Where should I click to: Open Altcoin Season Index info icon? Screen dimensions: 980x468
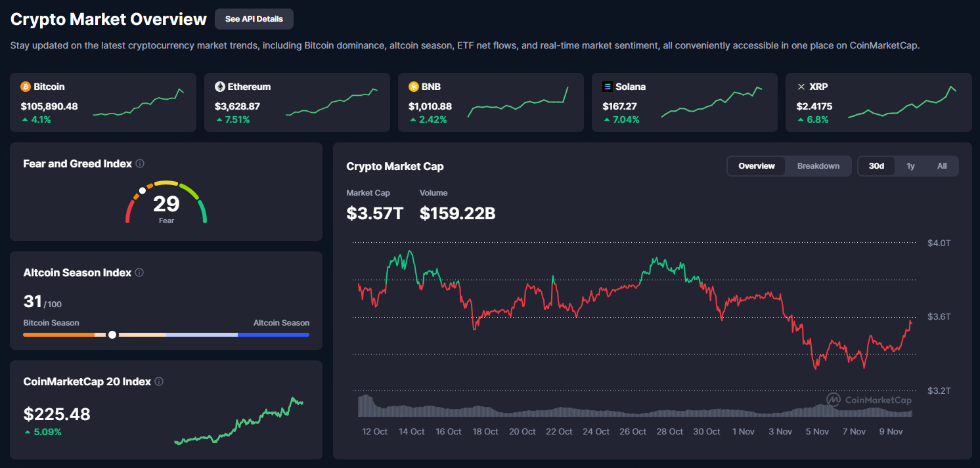click(x=139, y=272)
